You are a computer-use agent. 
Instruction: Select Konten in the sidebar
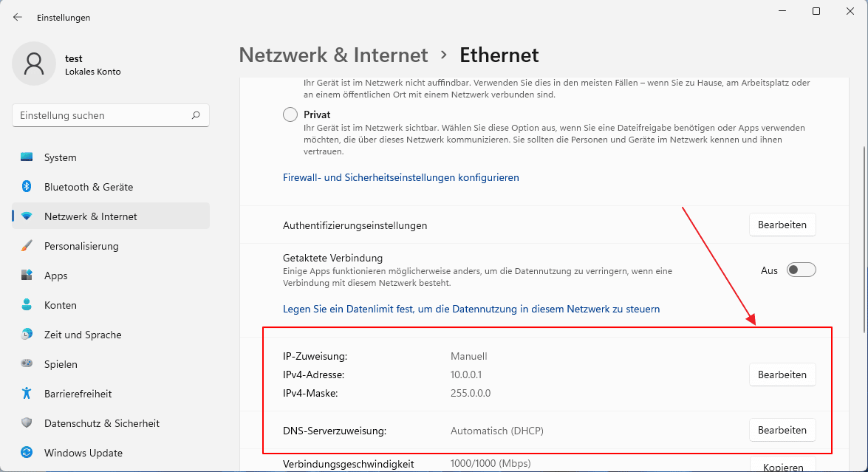60,305
